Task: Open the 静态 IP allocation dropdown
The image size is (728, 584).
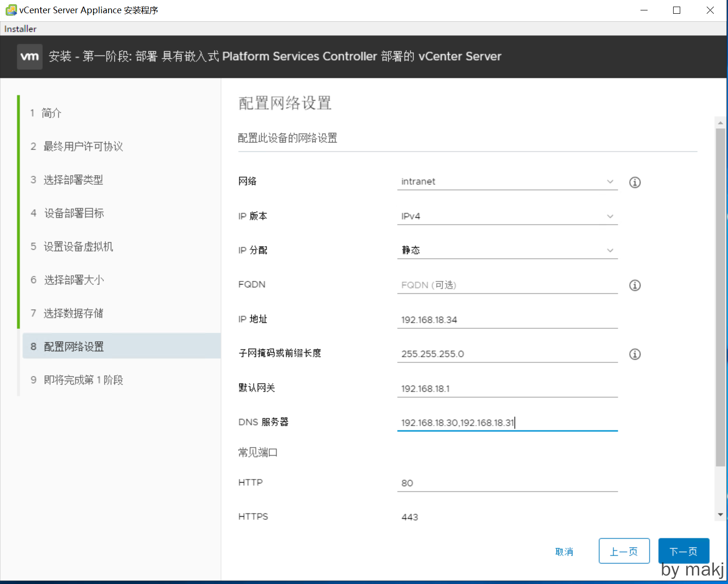Action: [507, 250]
